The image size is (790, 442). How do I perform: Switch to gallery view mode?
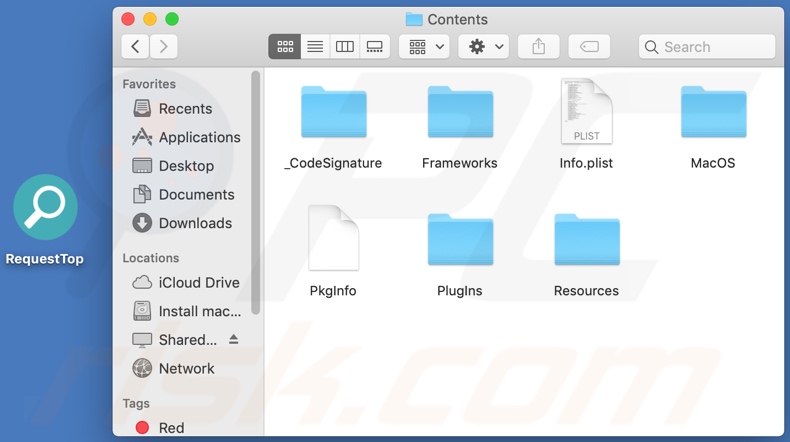(375, 47)
